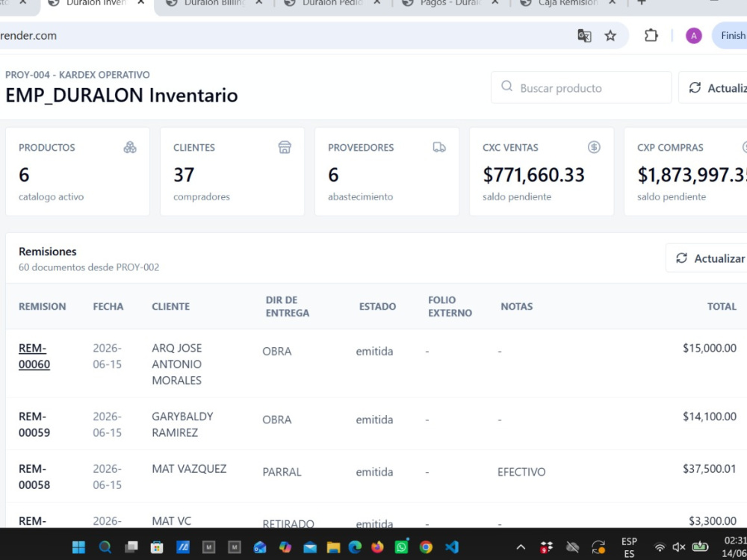Screen dimensions: 747x560
Task: Click the FOLIO EXTERNO column header
Action: point(450,307)
